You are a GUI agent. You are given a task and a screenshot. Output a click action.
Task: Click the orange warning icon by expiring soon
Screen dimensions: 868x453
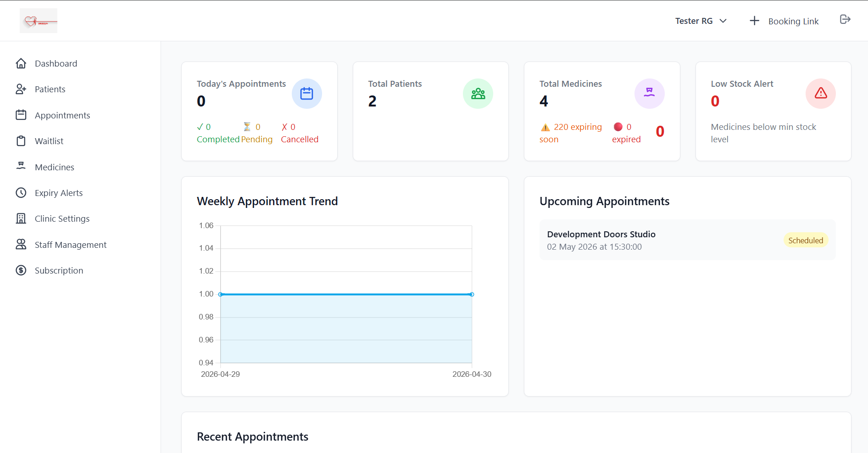[545, 127]
